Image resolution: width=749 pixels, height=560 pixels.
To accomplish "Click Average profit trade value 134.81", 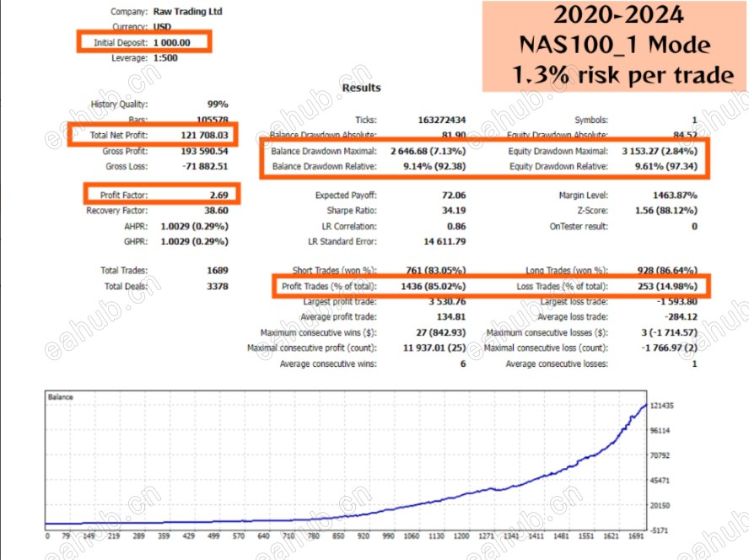I will pos(451,317).
